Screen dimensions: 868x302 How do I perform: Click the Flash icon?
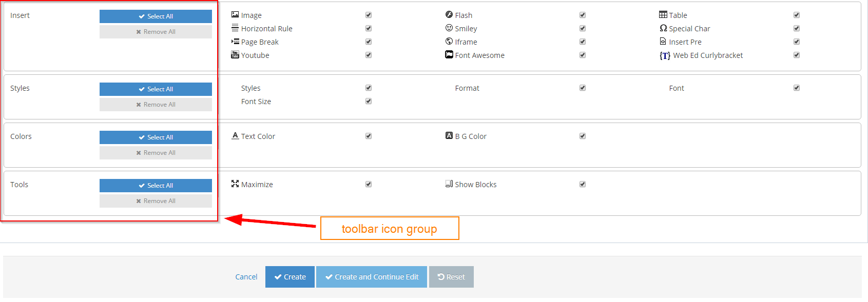click(449, 15)
